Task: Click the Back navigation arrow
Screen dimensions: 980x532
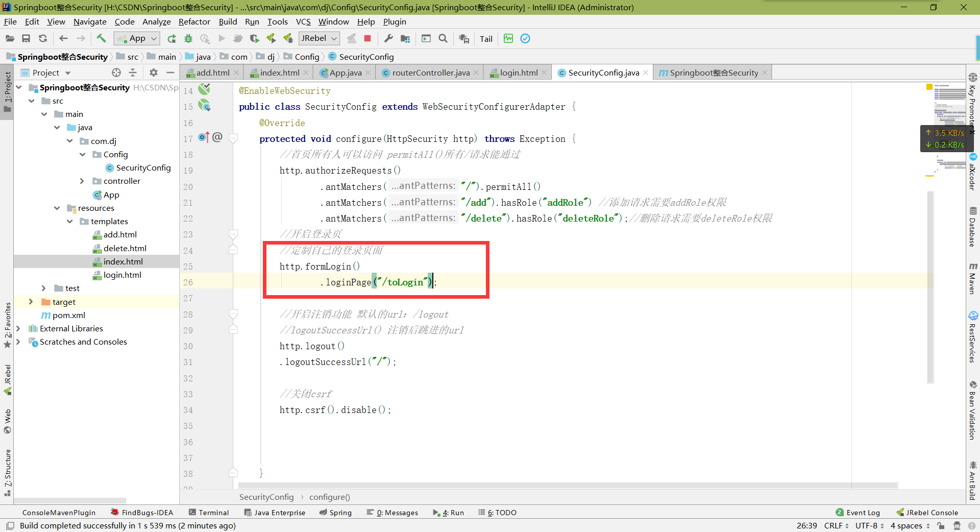Action: coord(63,38)
